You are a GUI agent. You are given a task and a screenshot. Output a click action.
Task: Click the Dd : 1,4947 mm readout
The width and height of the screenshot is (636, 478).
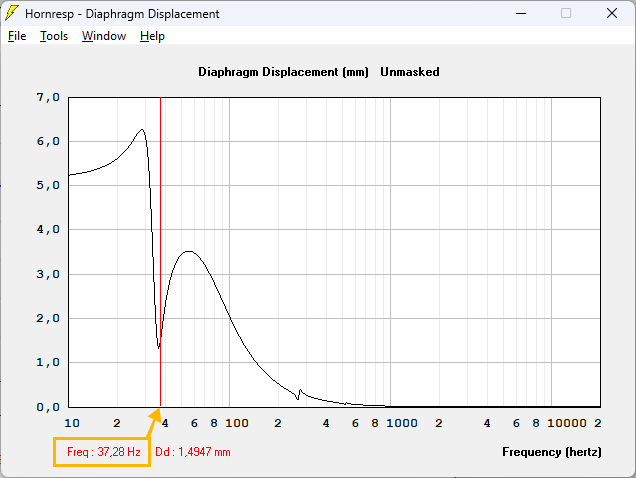coord(193,452)
